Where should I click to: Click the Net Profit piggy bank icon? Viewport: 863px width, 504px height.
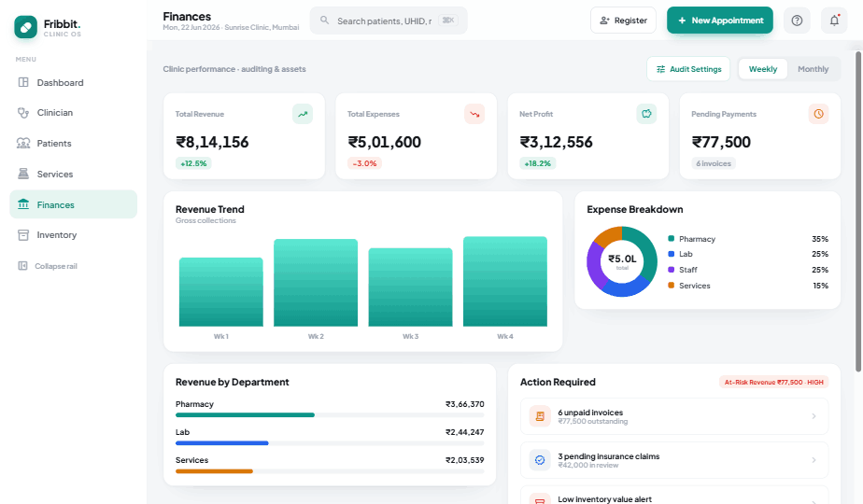click(646, 114)
